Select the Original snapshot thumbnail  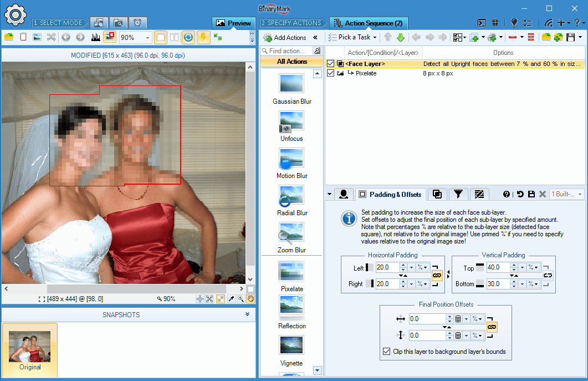click(x=29, y=350)
